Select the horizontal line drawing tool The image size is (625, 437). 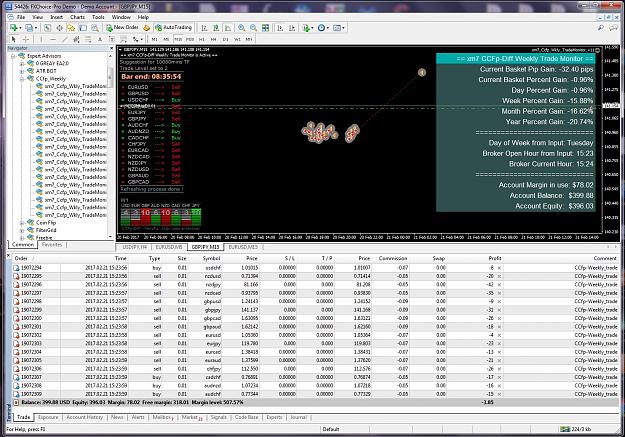pyautogui.click(x=53, y=39)
